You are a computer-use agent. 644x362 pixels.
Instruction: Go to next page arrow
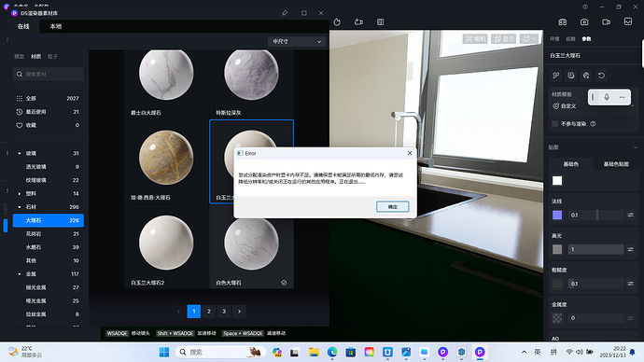click(240, 311)
